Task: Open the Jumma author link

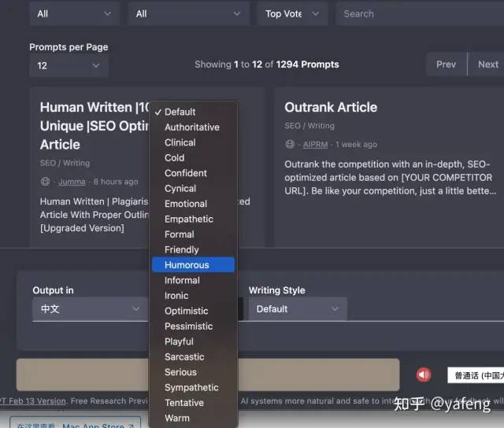Action: pyautogui.click(x=71, y=182)
